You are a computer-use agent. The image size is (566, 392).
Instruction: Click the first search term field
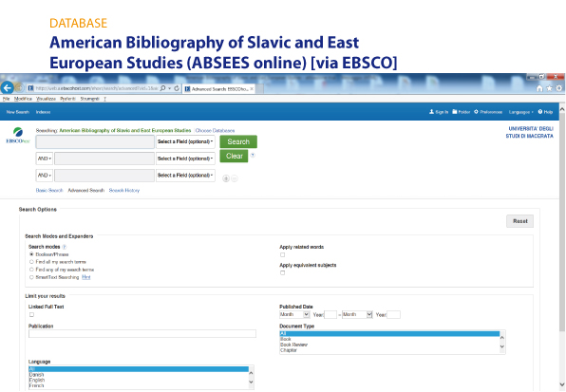point(95,141)
